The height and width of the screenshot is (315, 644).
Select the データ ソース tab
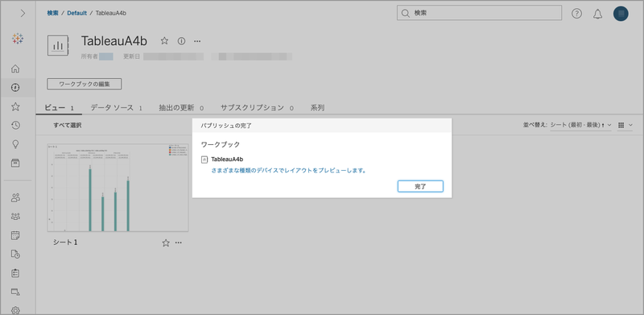click(116, 108)
